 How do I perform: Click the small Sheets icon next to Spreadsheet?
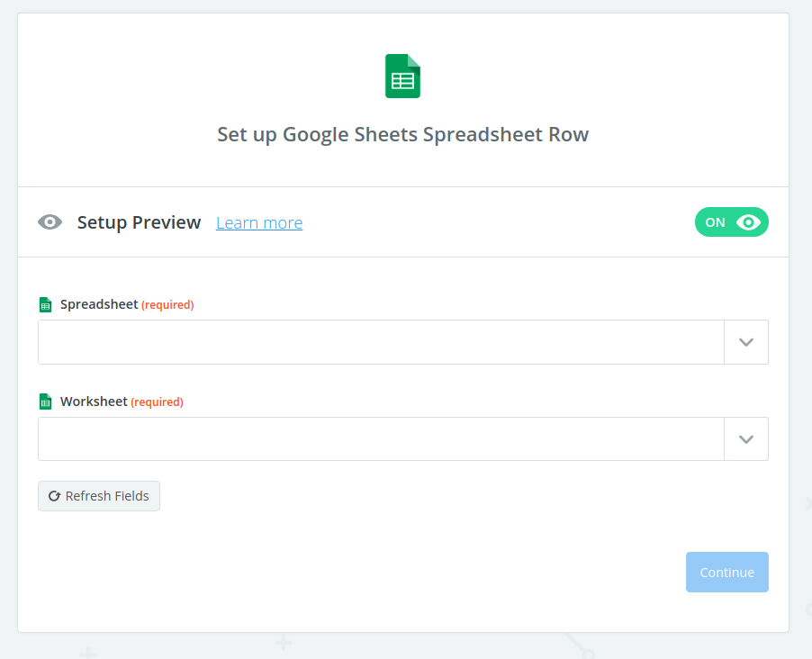(x=46, y=305)
